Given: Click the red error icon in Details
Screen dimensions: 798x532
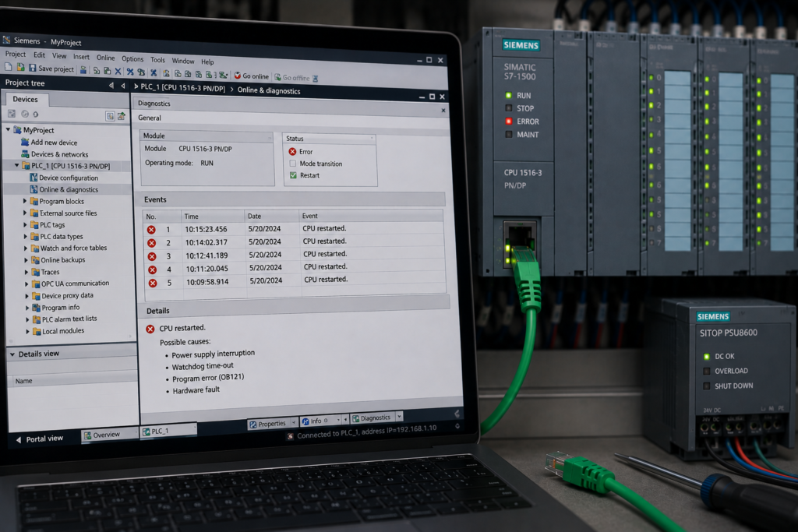Looking at the screenshot, I should (x=150, y=329).
